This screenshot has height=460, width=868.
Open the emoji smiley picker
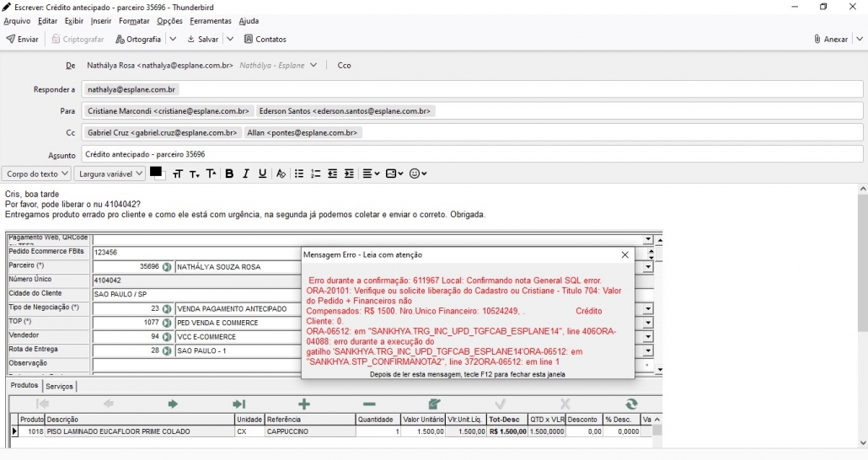tap(417, 174)
